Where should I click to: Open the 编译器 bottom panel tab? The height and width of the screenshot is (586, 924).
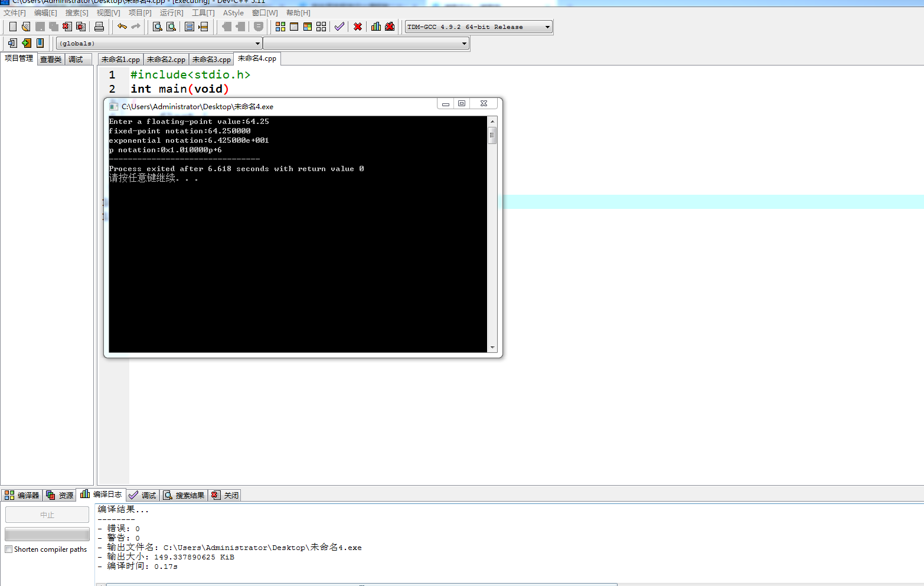[22, 495]
